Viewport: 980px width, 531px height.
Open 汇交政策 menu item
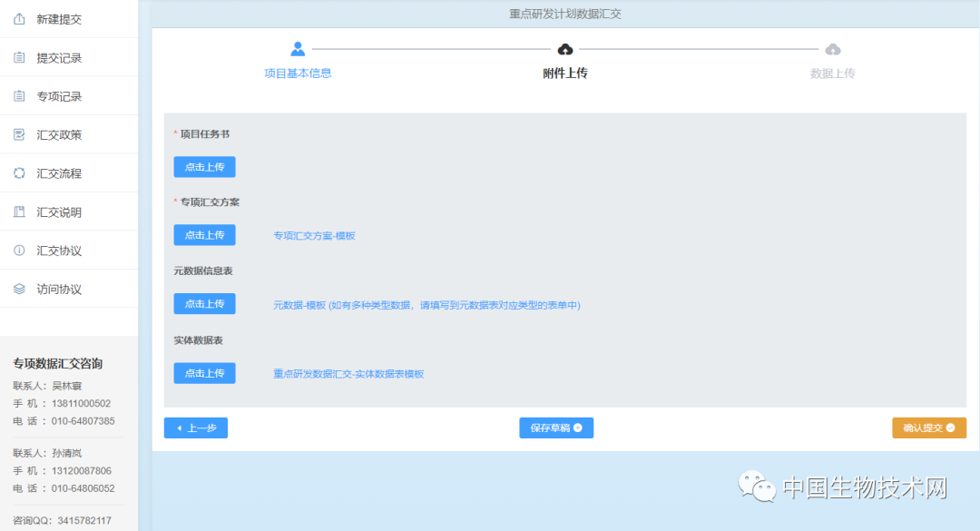point(59,135)
